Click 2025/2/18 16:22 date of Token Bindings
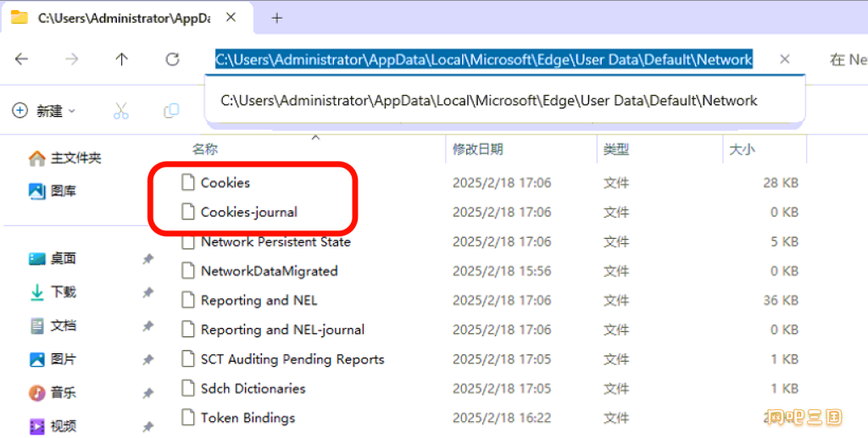 (x=502, y=418)
